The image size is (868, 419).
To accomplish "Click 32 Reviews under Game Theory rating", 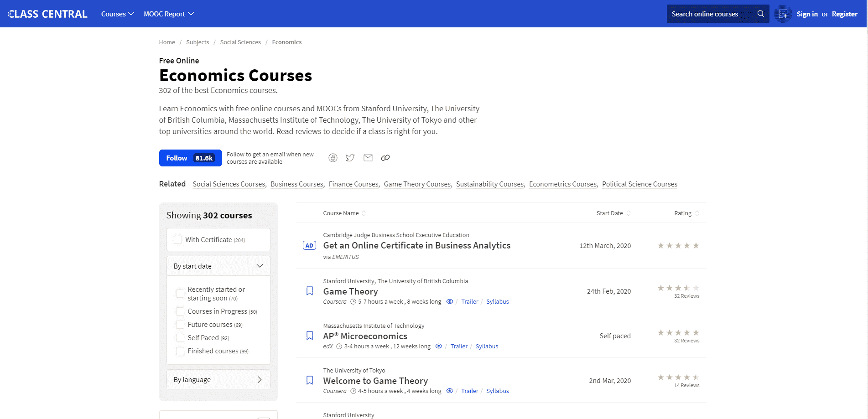I will 686,296.
